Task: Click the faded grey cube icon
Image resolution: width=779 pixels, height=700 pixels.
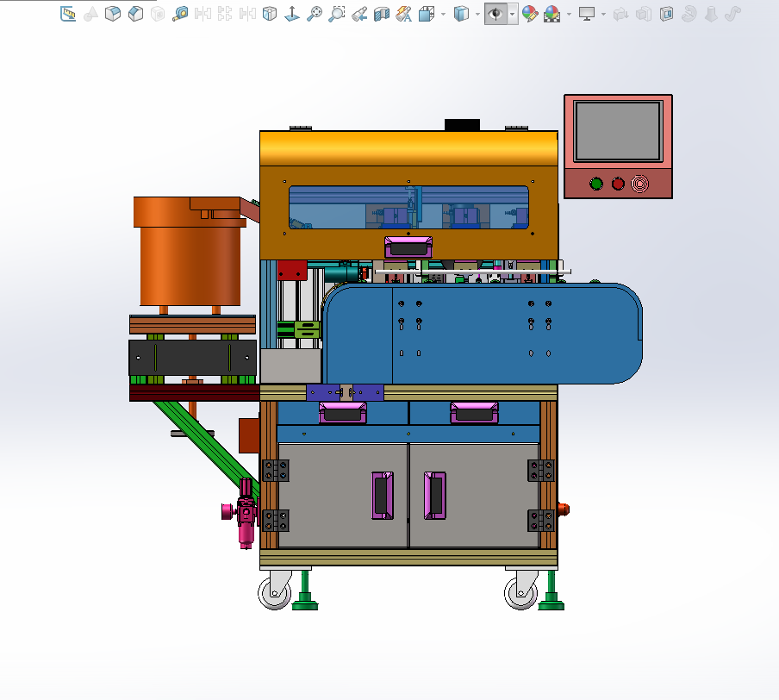Action: click(158, 14)
